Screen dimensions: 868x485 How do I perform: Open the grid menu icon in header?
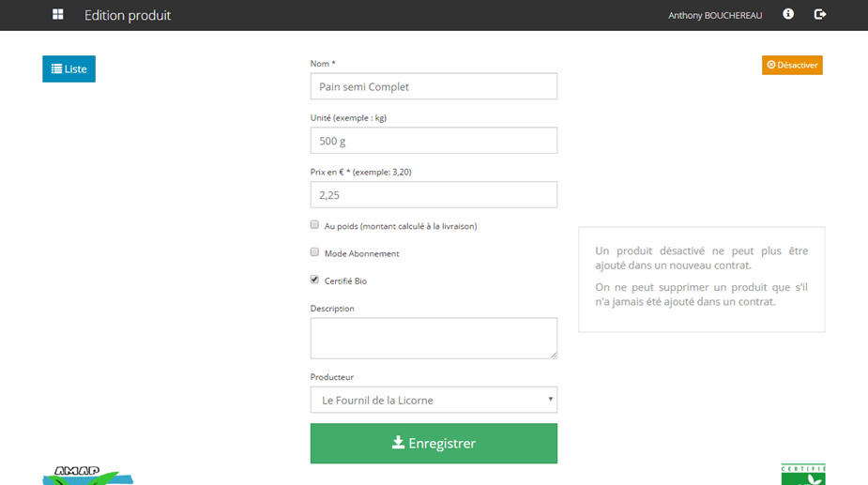58,15
